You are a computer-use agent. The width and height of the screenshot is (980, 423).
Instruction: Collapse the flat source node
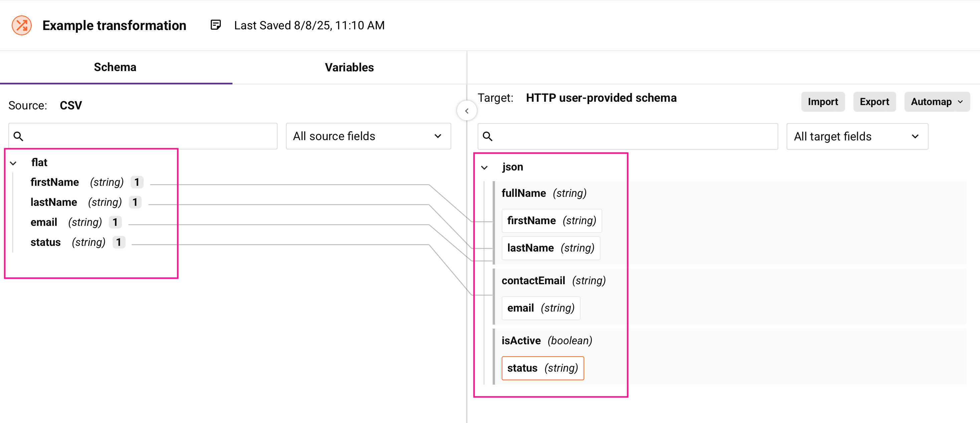[x=13, y=163]
